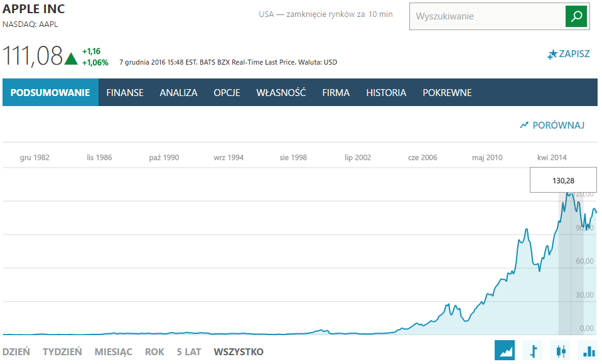Select the column bar chart icon

[589, 350]
